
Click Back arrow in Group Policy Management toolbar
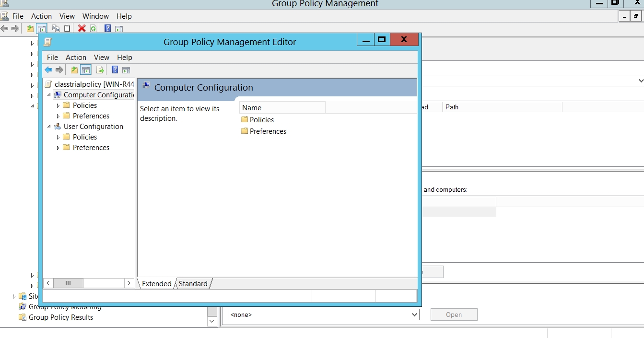4,28
